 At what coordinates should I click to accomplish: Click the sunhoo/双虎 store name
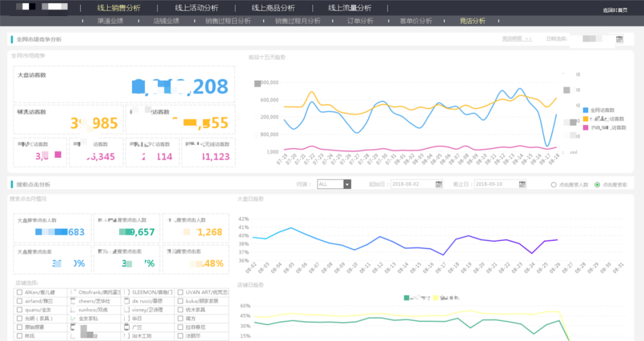coord(93,310)
